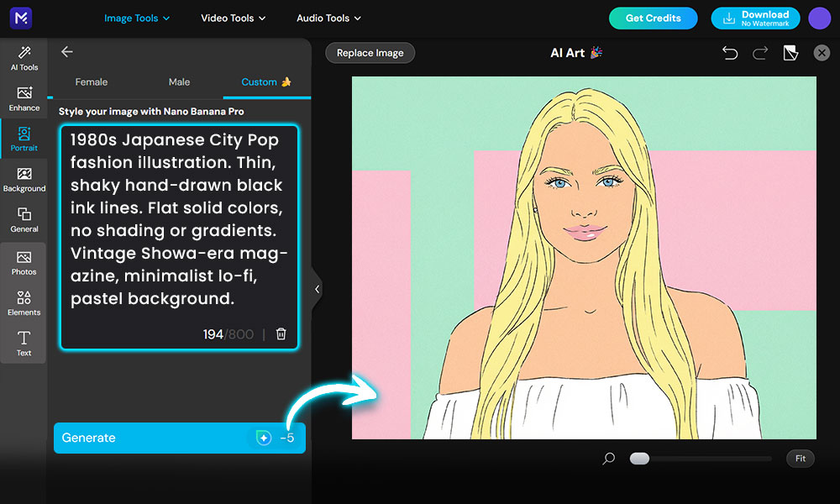This screenshot has width=840, height=504.
Task: Open the Elements panel
Action: pyautogui.click(x=24, y=302)
